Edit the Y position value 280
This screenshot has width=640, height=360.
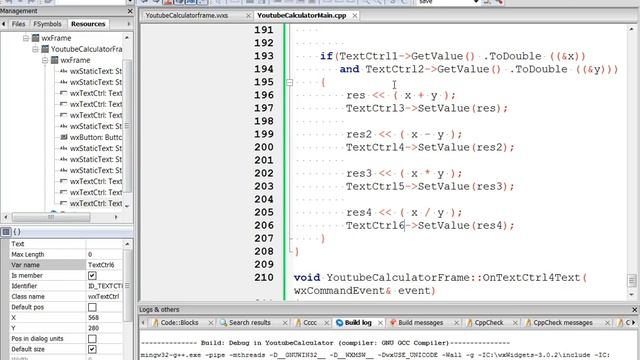(x=104, y=328)
